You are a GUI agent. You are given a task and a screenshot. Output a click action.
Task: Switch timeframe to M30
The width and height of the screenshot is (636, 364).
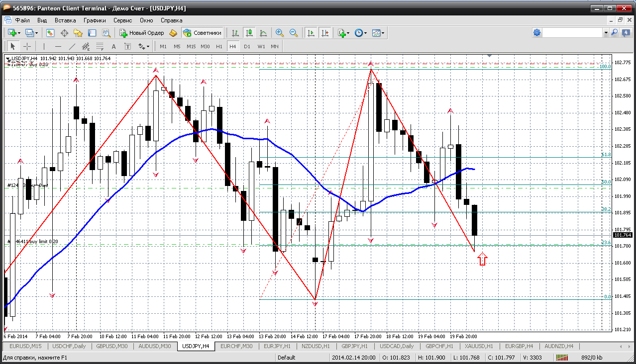click(205, 46)
